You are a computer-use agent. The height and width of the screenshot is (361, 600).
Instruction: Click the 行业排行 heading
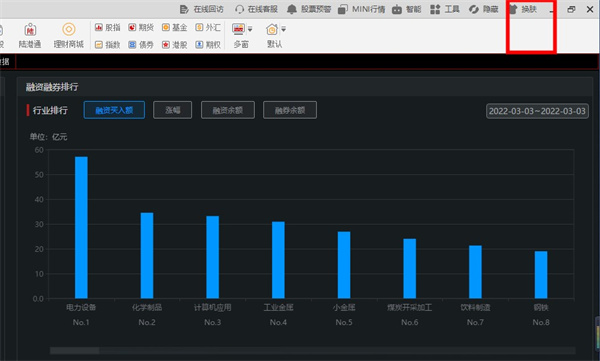[x=50, y=110]
